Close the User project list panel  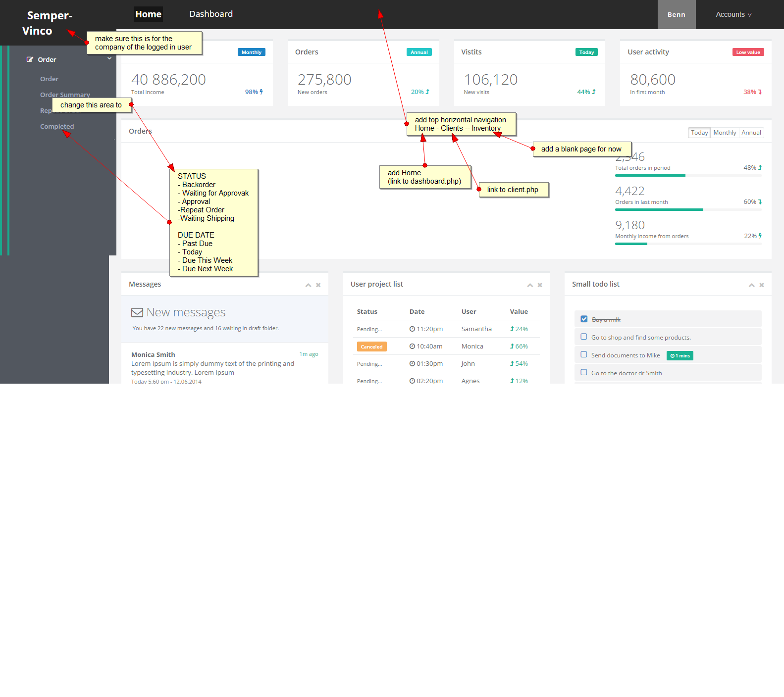point(540,285)
